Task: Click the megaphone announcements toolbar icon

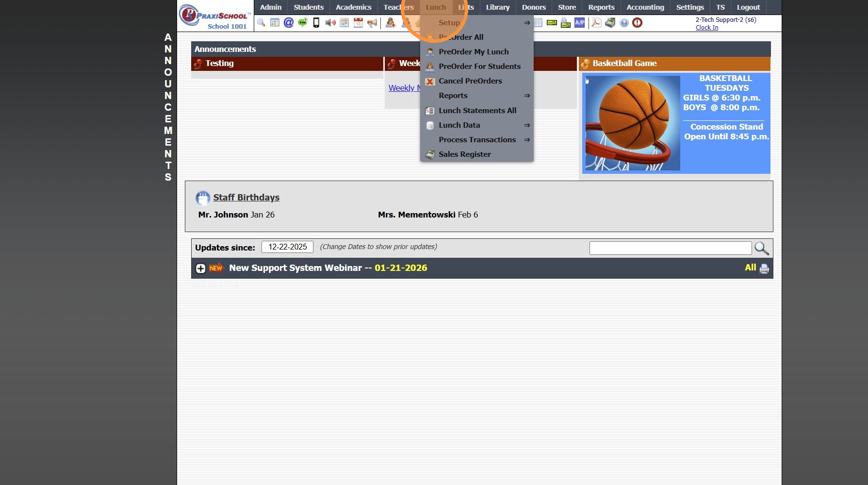Action: (372, 22)
